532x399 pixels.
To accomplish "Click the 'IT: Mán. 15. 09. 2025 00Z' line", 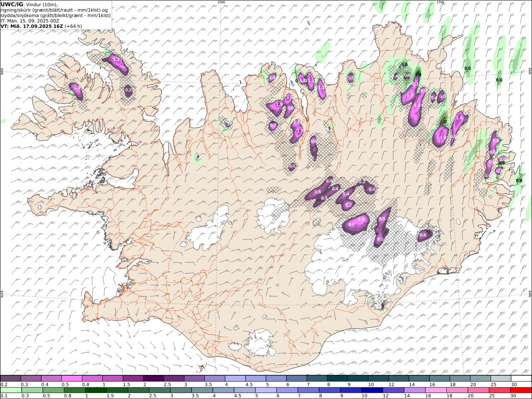I will [x=30, y=20].
